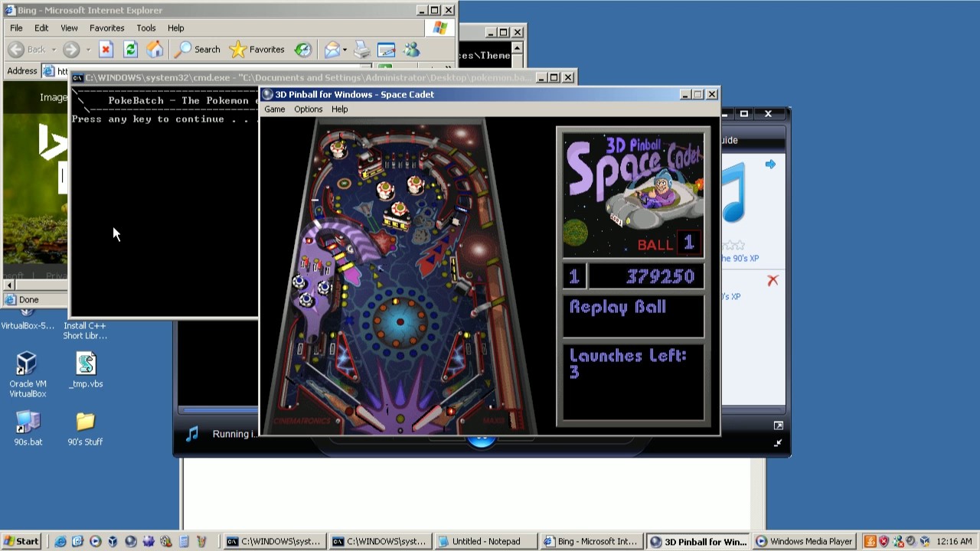
Task: Click the security shield tray icon
Action: (x=884, y=541)
